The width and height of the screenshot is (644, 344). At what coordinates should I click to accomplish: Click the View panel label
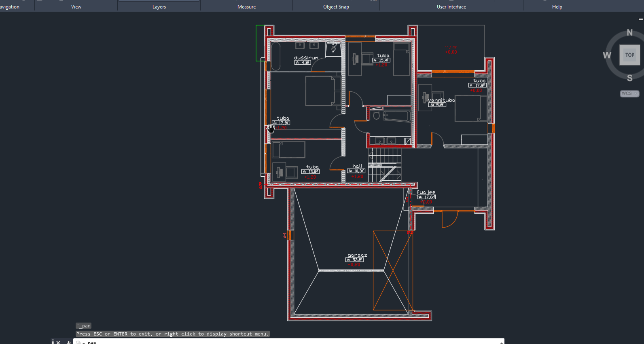(76, 7)
